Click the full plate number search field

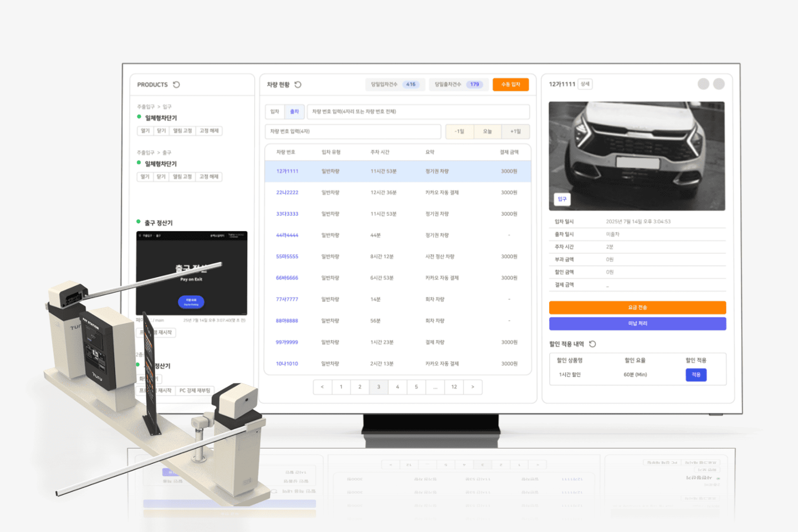click(418, 111)
